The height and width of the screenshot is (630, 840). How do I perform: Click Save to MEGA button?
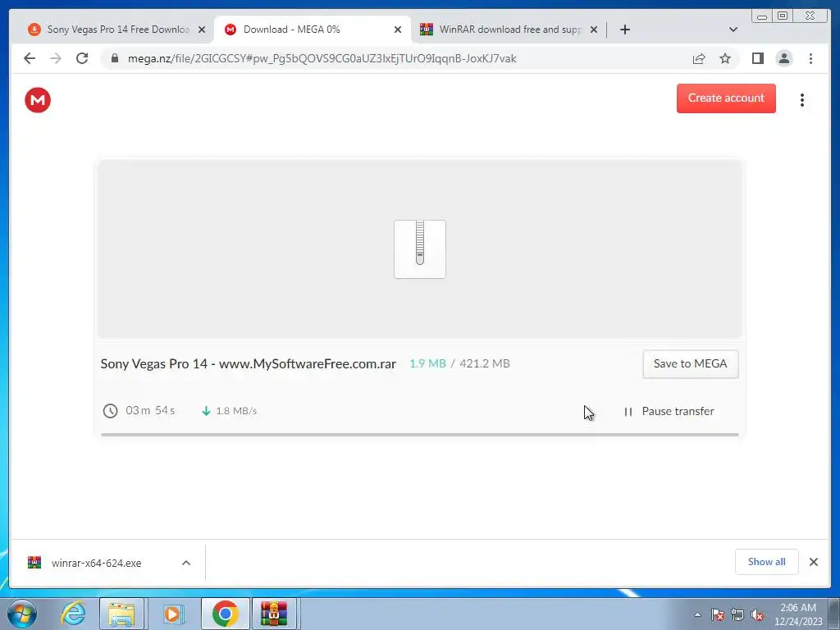pyautogui.click(x=690, y=363)
